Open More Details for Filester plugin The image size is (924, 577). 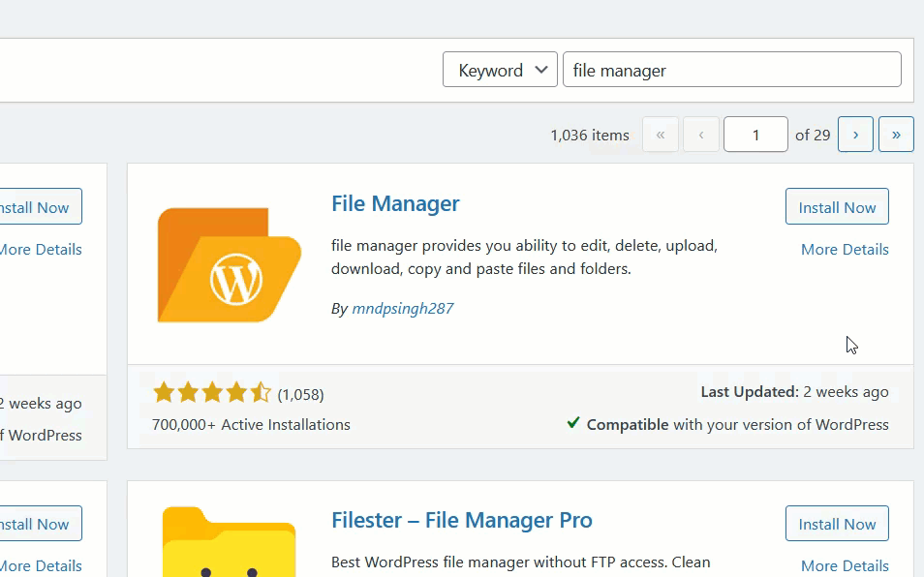coord(845,565)
